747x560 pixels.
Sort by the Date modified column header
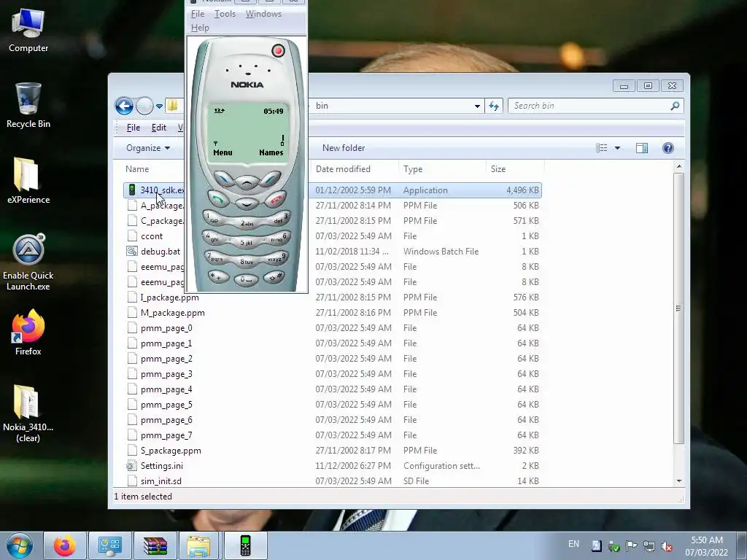click(355, 169)
